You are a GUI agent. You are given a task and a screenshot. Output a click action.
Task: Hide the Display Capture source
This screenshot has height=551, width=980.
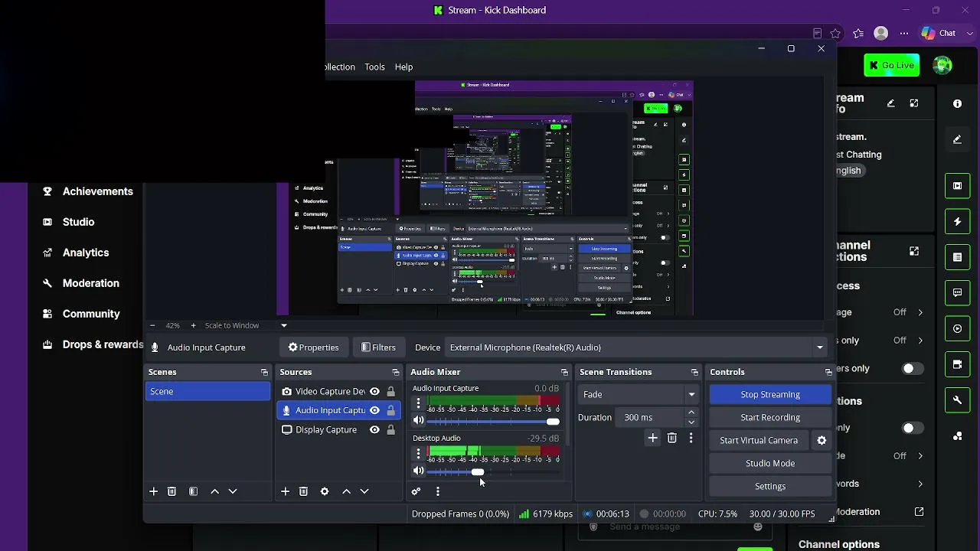[374, 429]
